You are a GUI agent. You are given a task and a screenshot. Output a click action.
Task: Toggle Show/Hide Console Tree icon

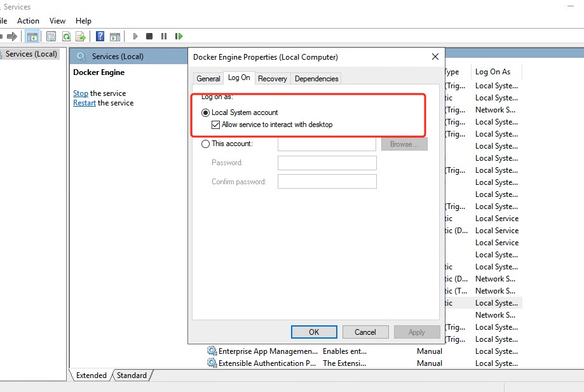(x=32, y=36)
